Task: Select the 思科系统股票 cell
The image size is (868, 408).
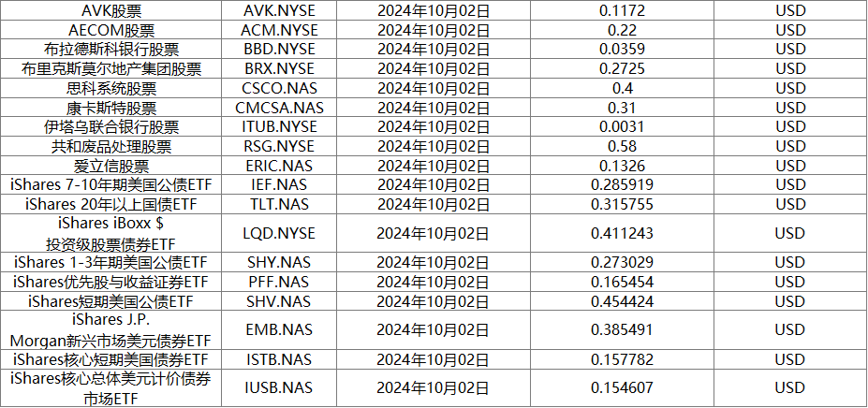Action: 111,88
